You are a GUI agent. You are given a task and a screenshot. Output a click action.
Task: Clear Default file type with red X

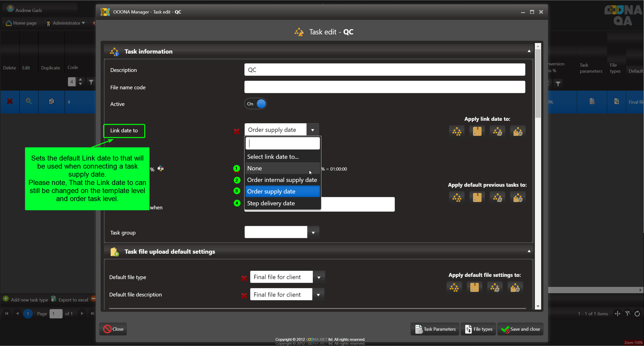(x=244, y=278)
